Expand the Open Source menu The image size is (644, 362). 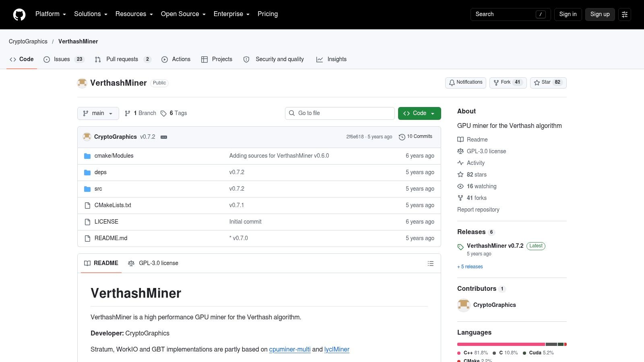coord(183,14)
